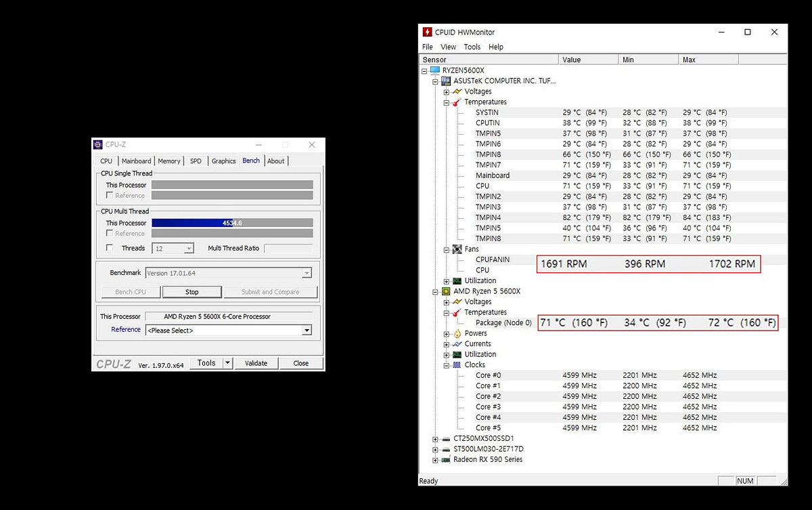Image resolution: width=812 pixels, height=510 pixels.
Task: Open the File menu in HWMonitor
Action: 428,47
